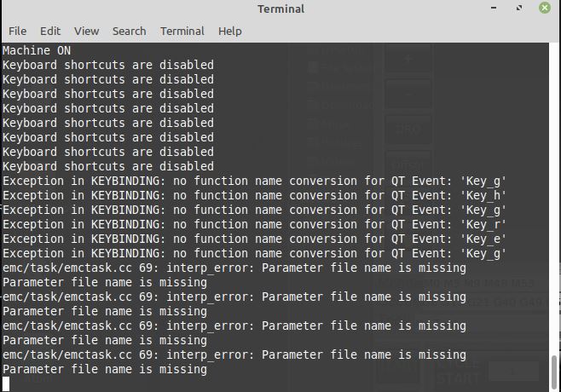Toggle maximize on the Terminal window

click(x=519, y=8)
